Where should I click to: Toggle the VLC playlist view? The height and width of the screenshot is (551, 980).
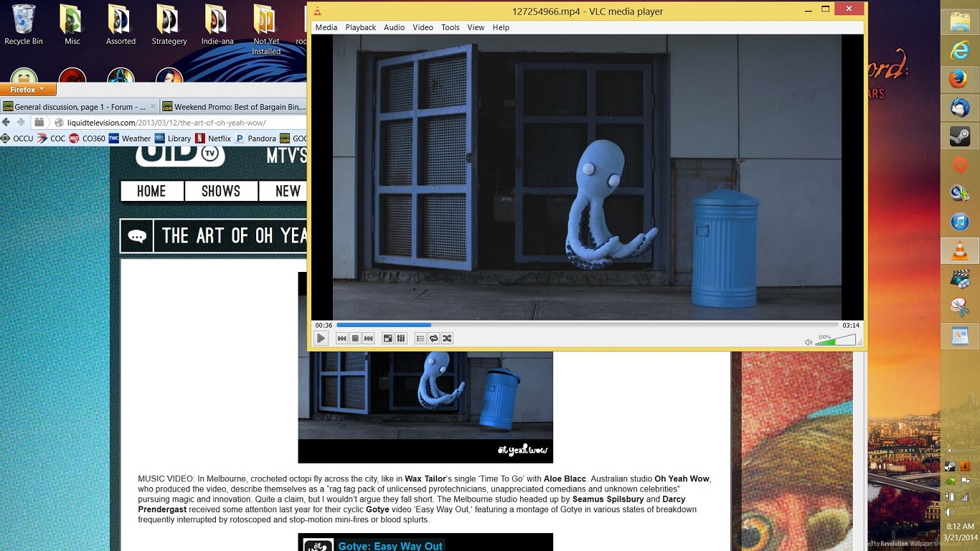click(x=420, y=339)
